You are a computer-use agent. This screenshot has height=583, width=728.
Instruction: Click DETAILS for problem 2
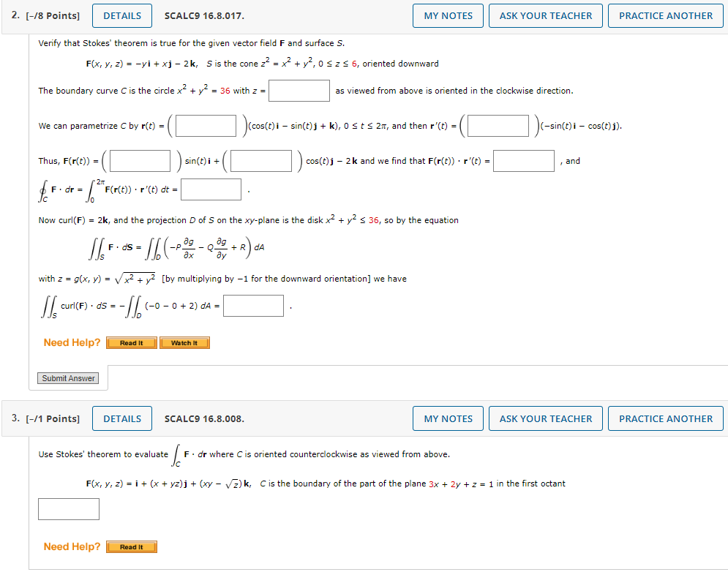pos(121,15)
